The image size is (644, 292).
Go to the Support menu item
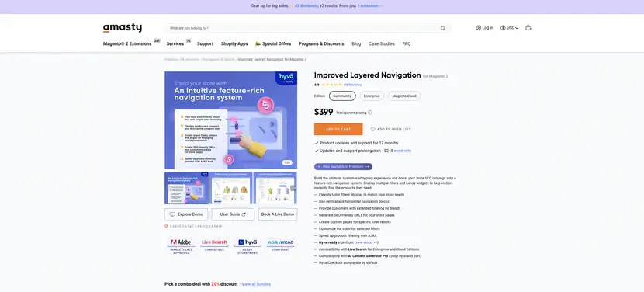205,44
